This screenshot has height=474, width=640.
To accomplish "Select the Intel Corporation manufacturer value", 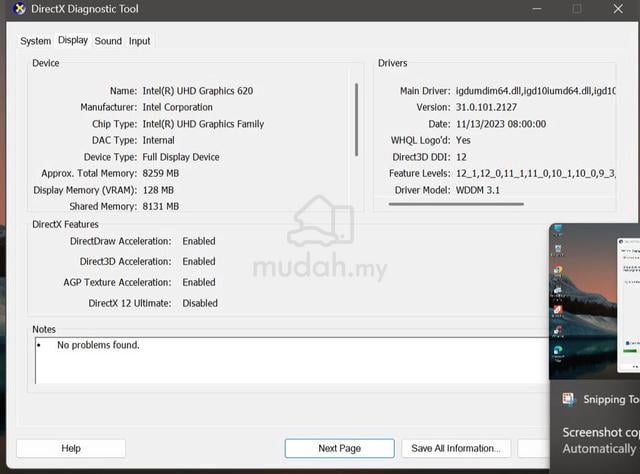I will 178,107.
